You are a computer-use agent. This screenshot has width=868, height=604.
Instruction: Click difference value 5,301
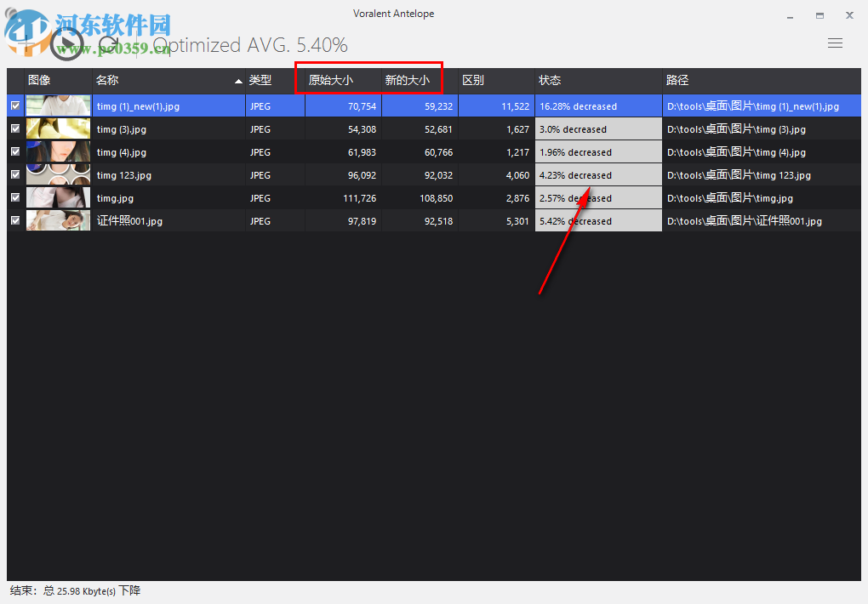[517, 221]
